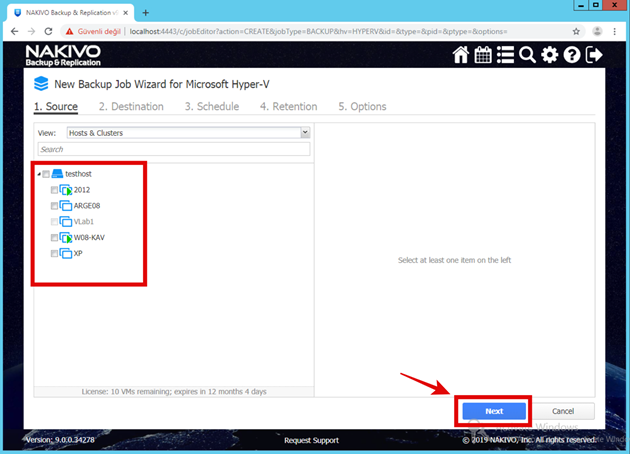The width and height of the screenshot is (630, 454).
Task: Go to 4. Retention step tab
Action: coord(288,106)
